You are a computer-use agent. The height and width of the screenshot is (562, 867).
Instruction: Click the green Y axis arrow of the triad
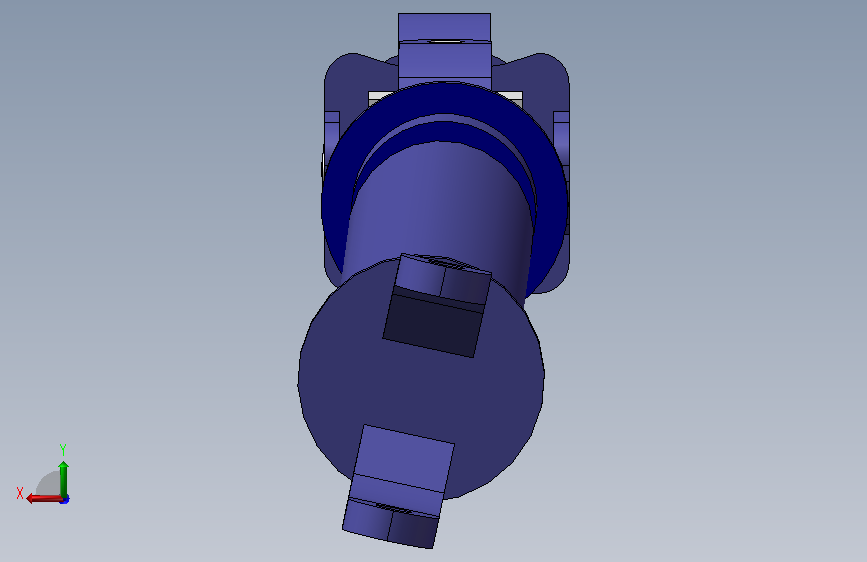tap(64, 479)
